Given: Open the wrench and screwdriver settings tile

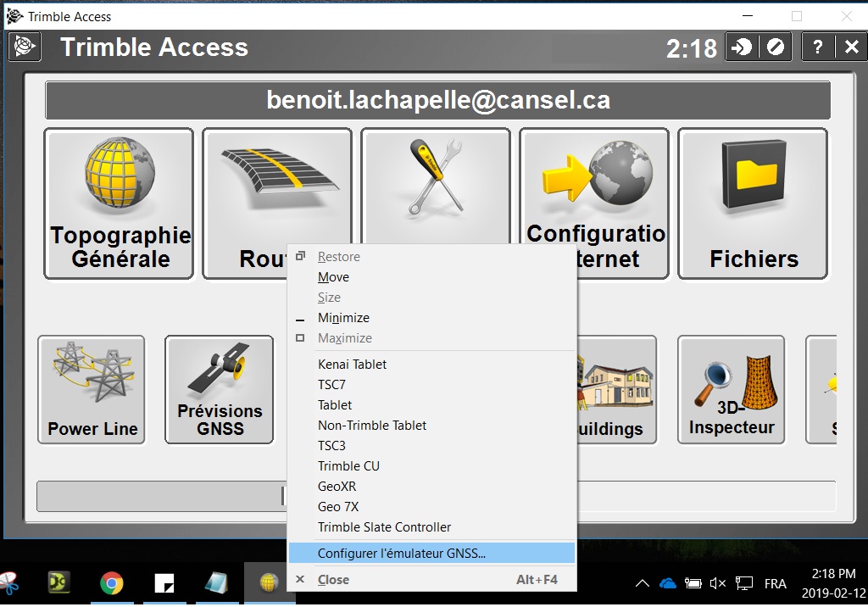Looking at the screenshot, I should coord(435,186).
